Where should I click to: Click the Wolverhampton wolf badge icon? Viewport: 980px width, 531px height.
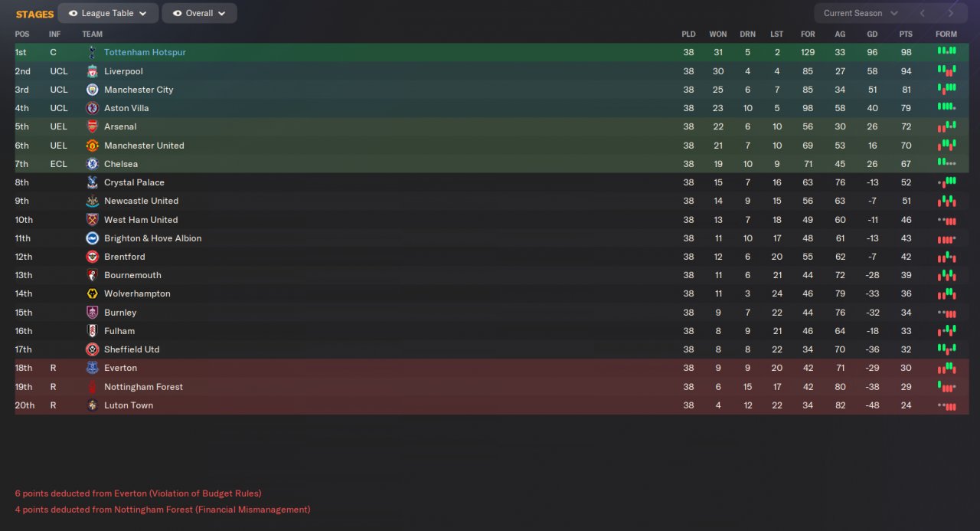coord(92,293)
